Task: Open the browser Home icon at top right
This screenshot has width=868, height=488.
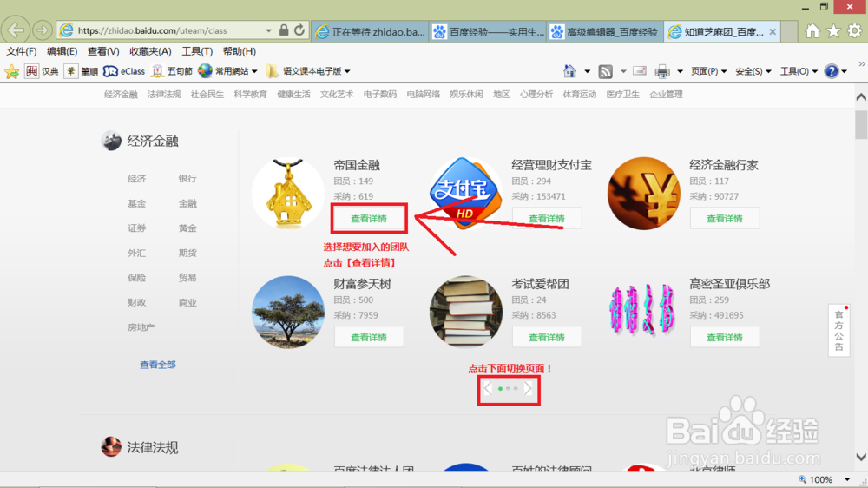Action: point(812,31)
